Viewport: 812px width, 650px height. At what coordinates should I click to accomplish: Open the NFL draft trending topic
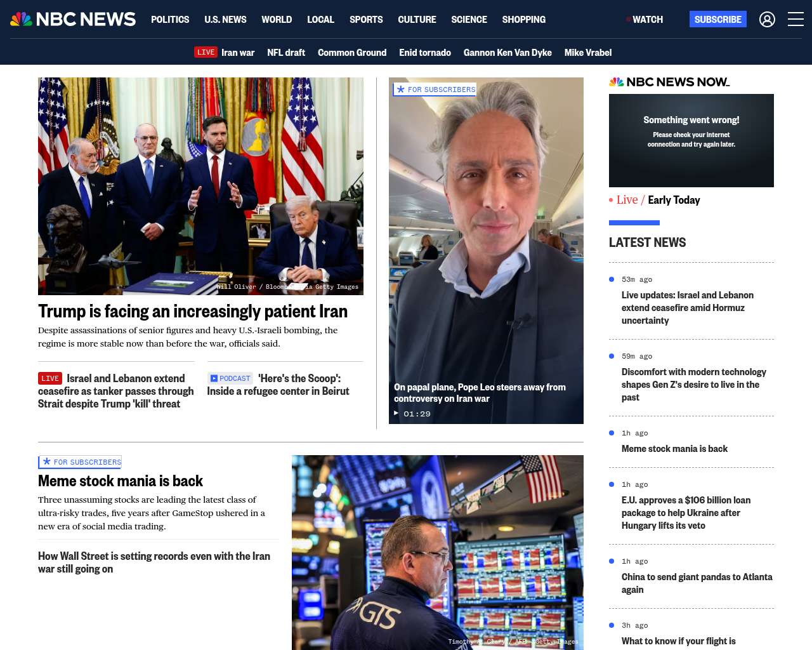tap(286, 53)
